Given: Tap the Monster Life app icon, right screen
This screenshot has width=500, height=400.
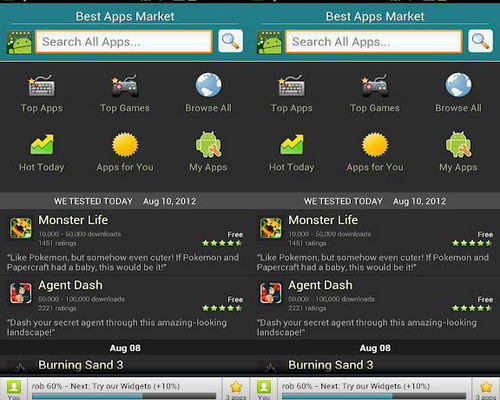Looking at the screenshot, I should pyautogui.click(x=271, y=228).
